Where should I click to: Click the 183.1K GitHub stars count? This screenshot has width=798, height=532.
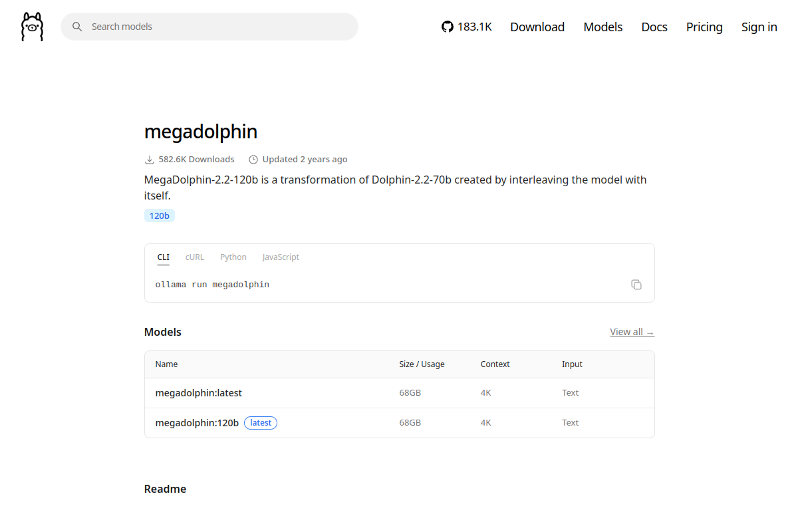(475, 27)
